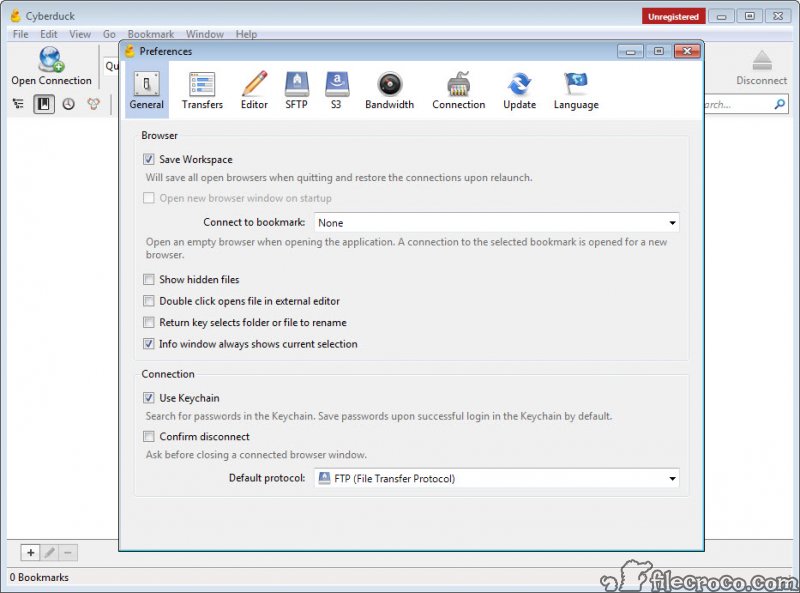Toggle the Save Workspace checkbox
The height and width of the screenshot is (593, 800).
[148, 159]
